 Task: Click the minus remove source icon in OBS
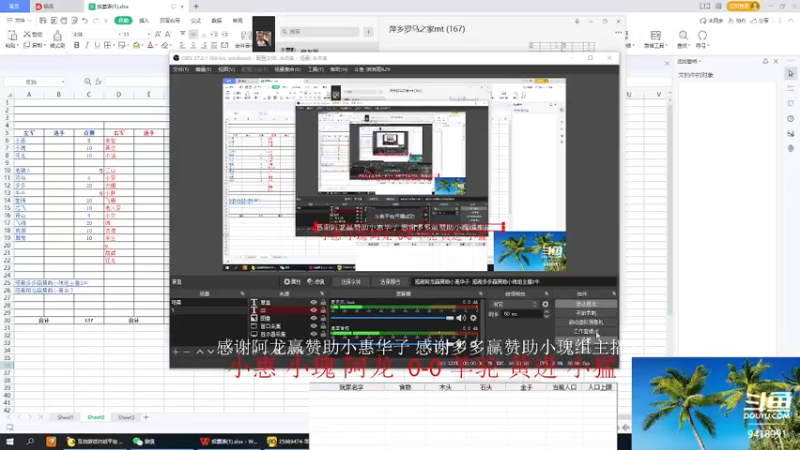(187, 352)
